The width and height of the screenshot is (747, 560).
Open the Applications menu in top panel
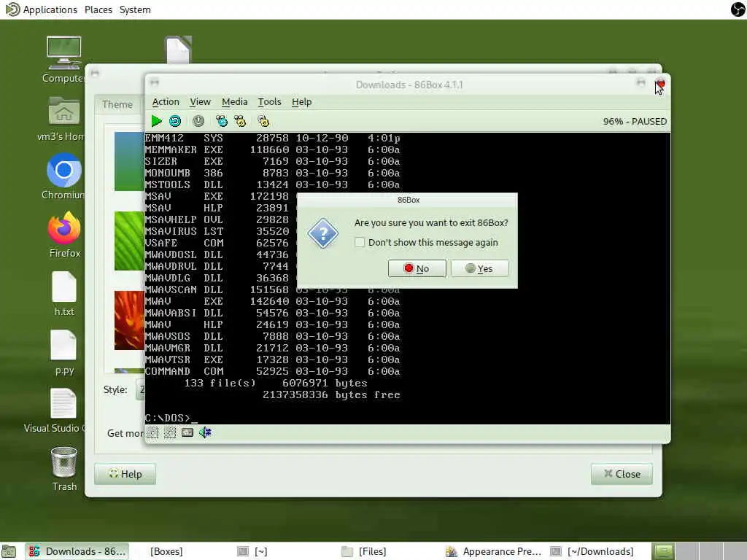(x=42, y=9)
